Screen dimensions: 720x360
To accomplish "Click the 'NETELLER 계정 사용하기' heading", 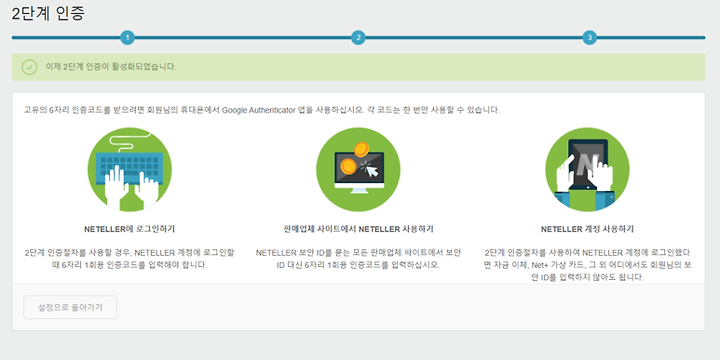I will [587, 229].
